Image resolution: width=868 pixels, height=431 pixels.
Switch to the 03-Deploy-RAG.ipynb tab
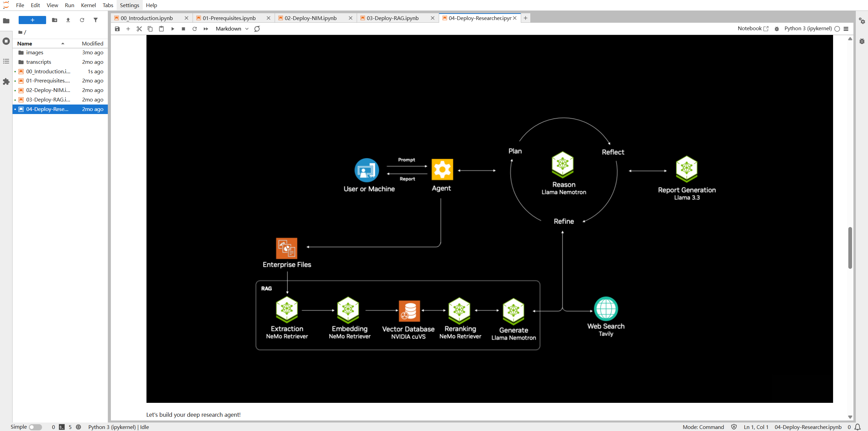coord(393,18)
